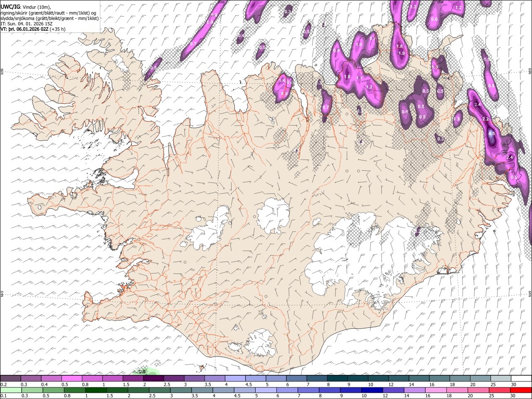This screenshot has height=399, width=532.
Task: Click the initial time 'IT: Sun. 04. 01. 2026 15Z'
Action: [27, 24]
